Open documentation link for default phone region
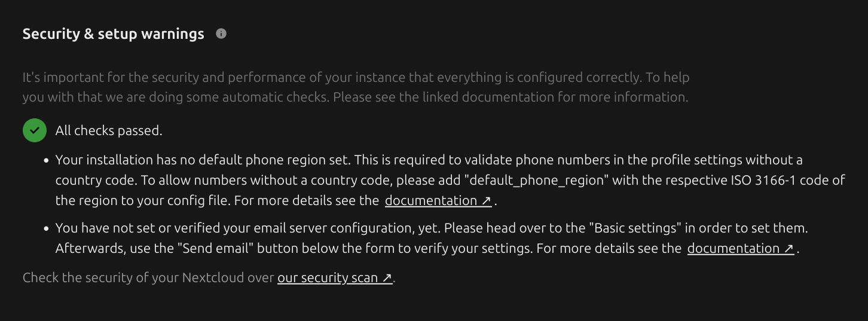Image resolution: width=868 pixels, height=321 pixels. pos(438,201)
